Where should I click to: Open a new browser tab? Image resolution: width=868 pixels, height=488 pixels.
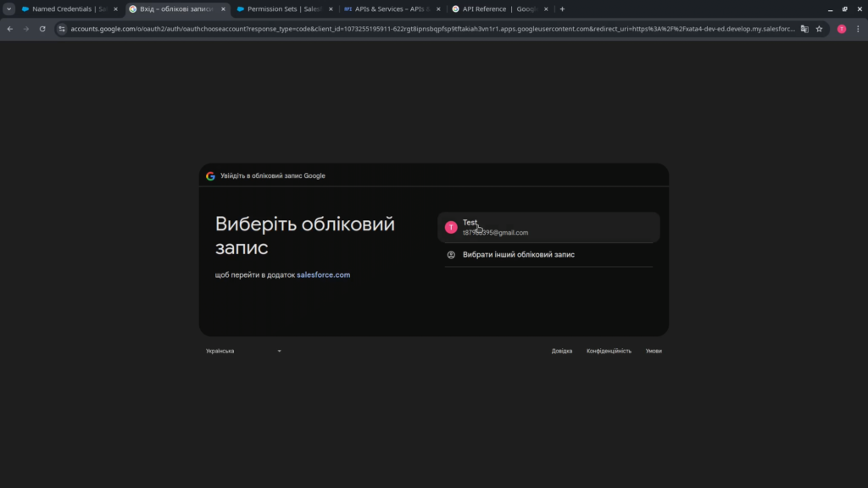(562, 8)
